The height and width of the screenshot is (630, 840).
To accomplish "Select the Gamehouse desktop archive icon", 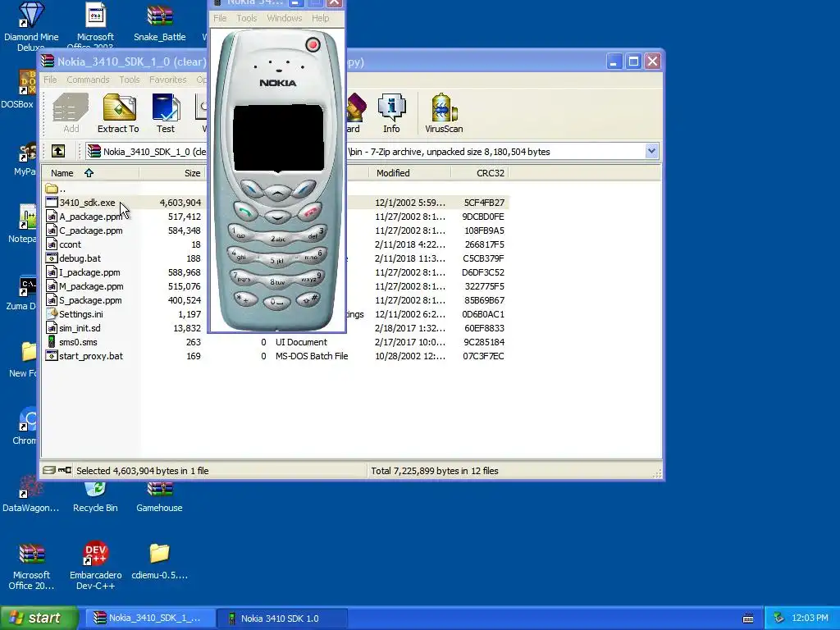I will (159, 497).
